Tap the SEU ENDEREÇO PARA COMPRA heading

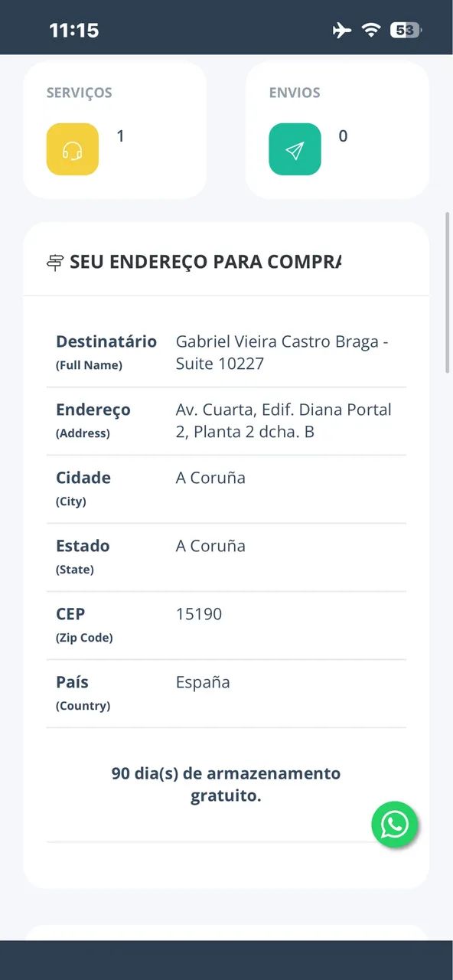(x=205, y=262)
